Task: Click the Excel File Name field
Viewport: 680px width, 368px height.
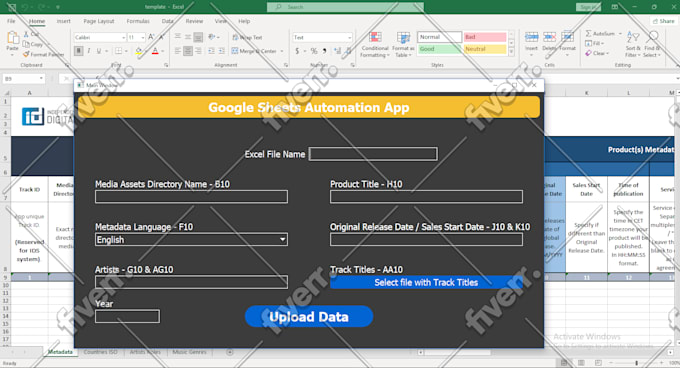Action: pos(373,154)
